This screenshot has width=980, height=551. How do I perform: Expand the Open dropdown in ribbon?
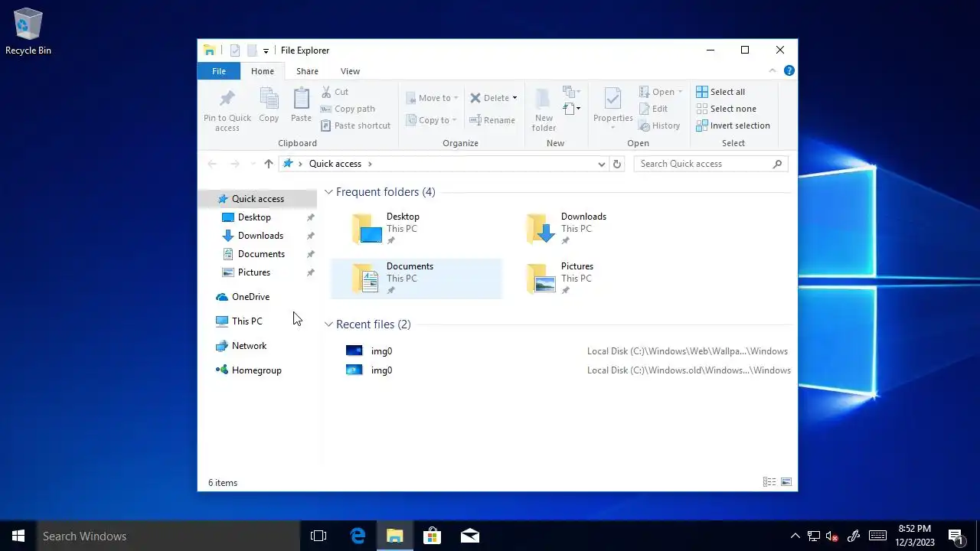pos(661,92)
